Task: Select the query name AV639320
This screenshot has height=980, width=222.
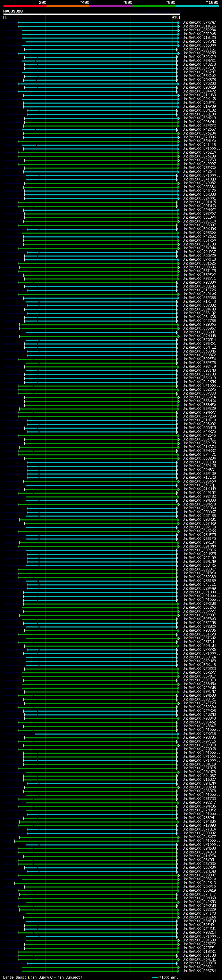Action: [13, 11]
